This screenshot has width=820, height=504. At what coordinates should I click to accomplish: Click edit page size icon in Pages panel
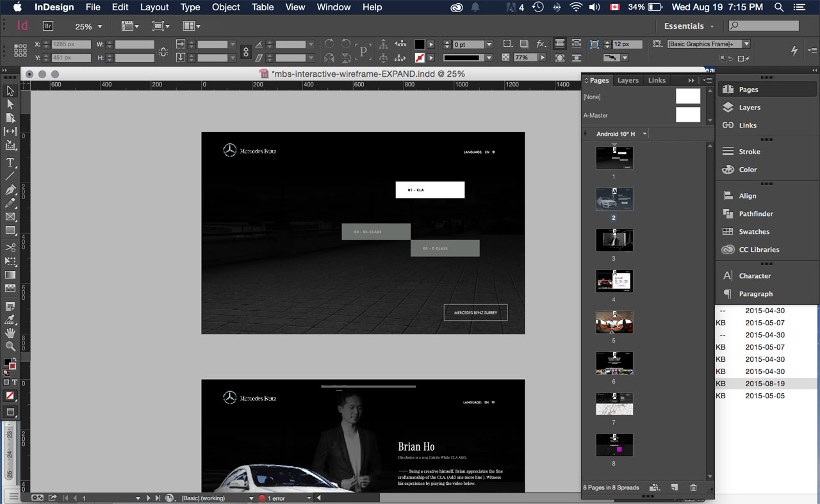pyautogui.click(x=654, y=487)
